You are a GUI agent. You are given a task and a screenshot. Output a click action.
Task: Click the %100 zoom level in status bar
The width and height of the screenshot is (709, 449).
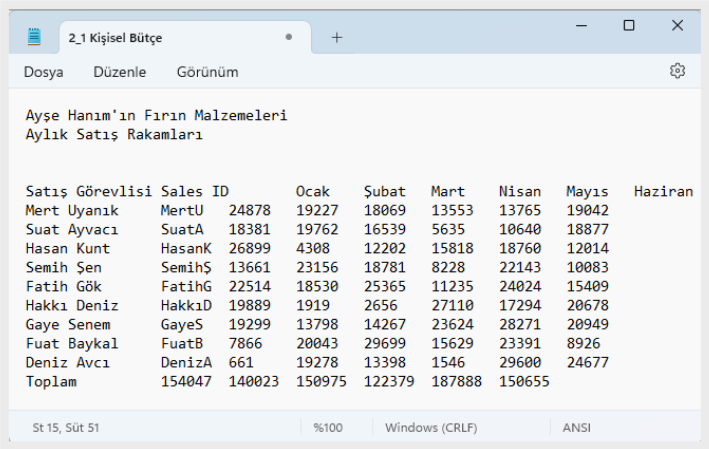point(328,427)
